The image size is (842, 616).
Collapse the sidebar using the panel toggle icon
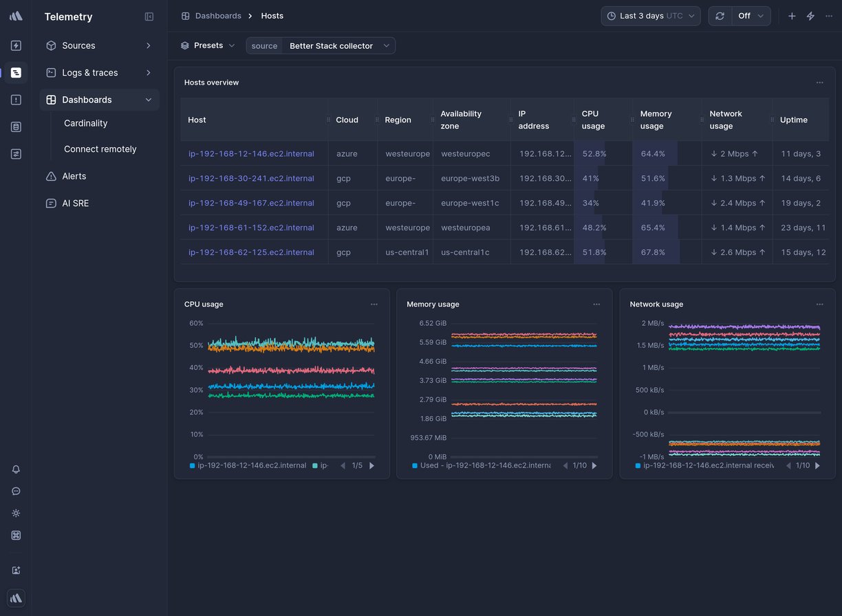149,16
